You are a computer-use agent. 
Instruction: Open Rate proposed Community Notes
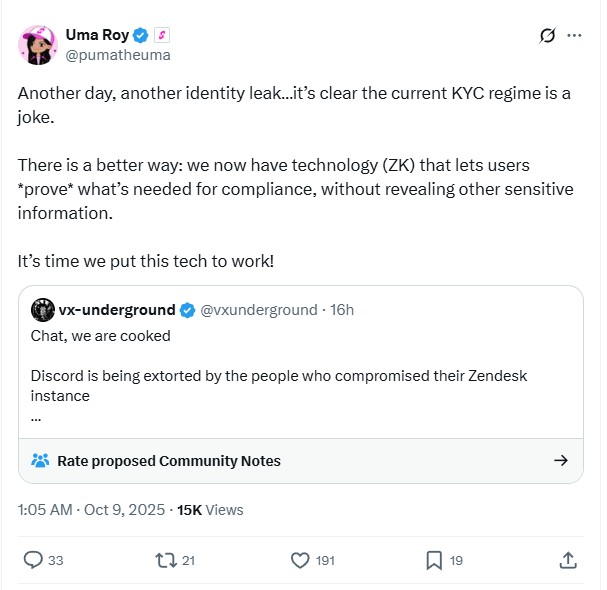click(x=168, y=461)
